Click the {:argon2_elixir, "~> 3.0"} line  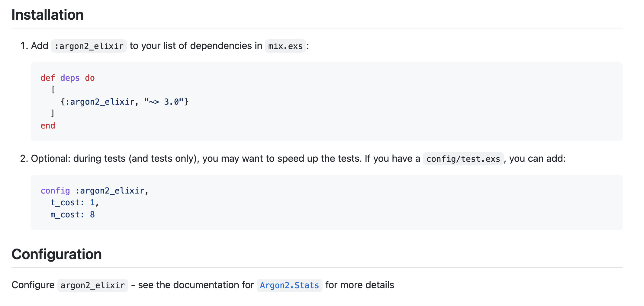click(x=124, y=102)
